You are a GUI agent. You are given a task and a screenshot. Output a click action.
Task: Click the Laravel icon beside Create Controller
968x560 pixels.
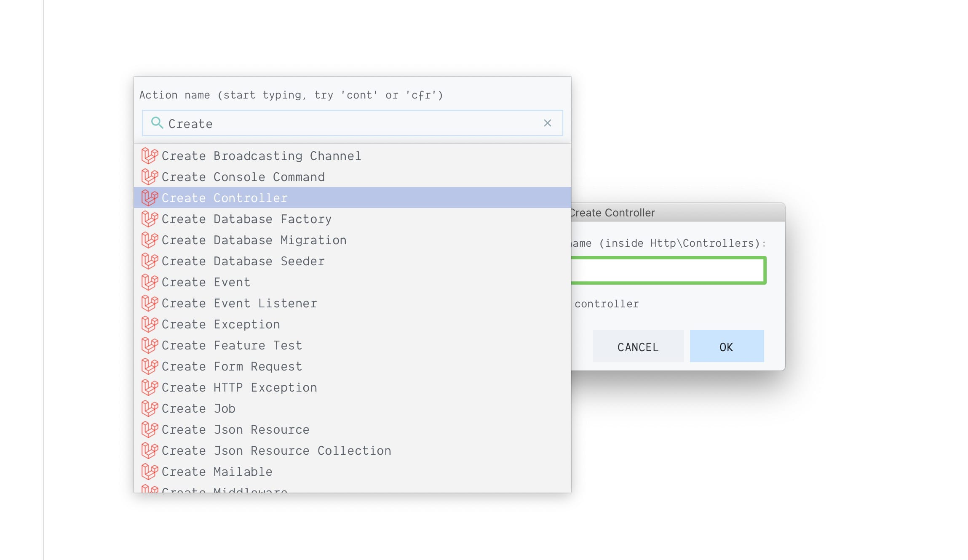[150, 197]
